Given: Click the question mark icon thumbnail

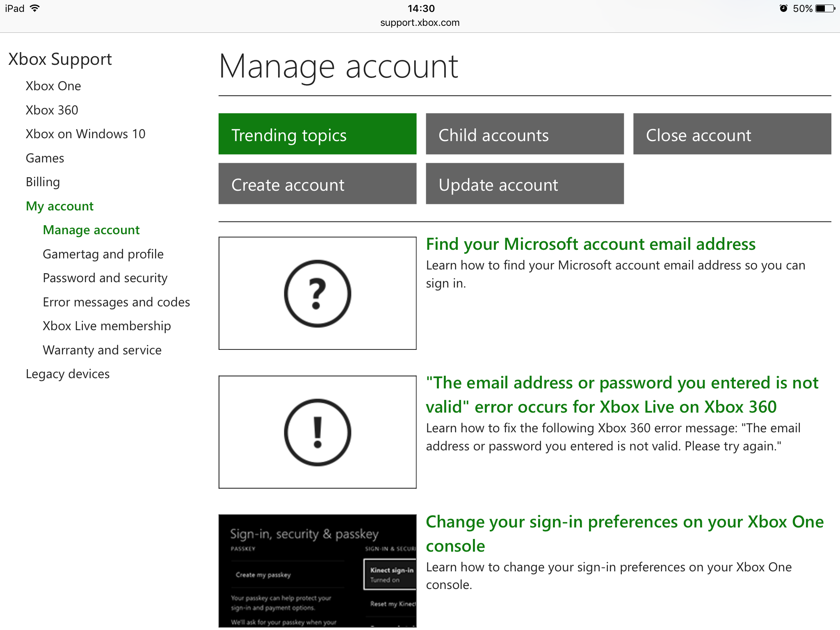Looking at the screenshot, I should (317, 293).
